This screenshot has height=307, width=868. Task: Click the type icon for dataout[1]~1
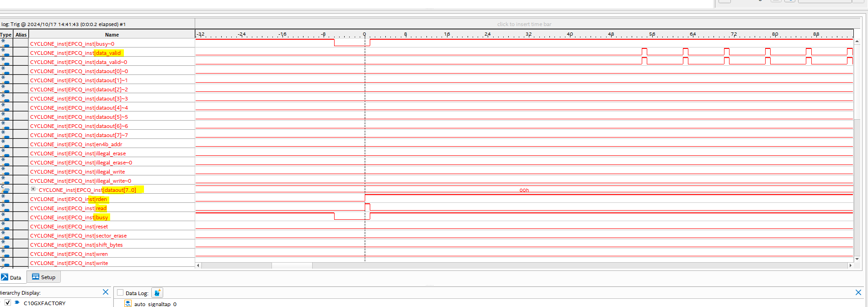coord(6,80)
